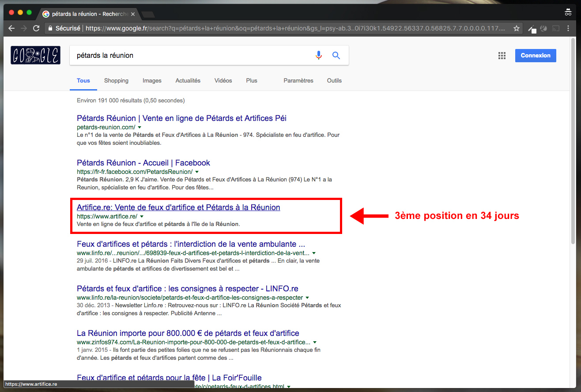581x392 pixels.
Task: Click the search box containing pétards la réunion
Action: (x=190, y=56)
